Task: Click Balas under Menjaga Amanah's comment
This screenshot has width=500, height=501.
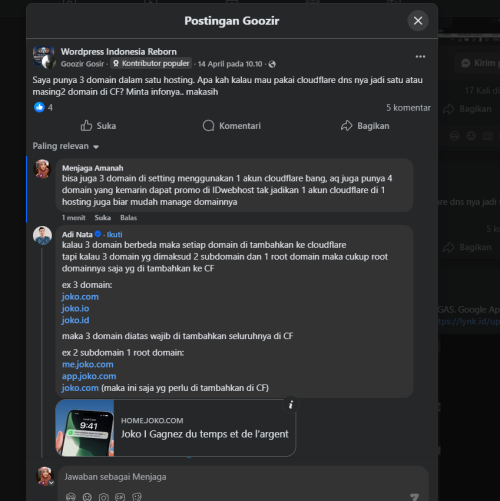Action: coord(129,218)
